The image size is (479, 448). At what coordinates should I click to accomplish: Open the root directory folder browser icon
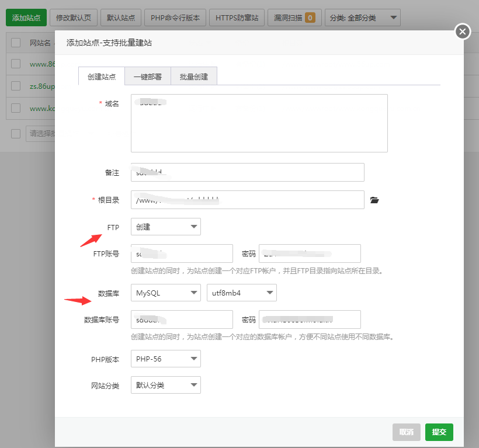coord(374,200)
